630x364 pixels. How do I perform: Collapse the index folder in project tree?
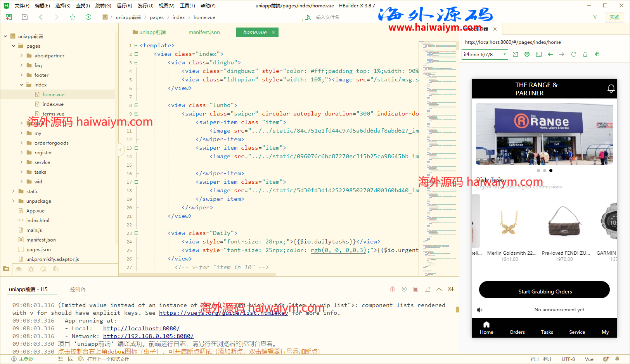[x=22, y=85]
